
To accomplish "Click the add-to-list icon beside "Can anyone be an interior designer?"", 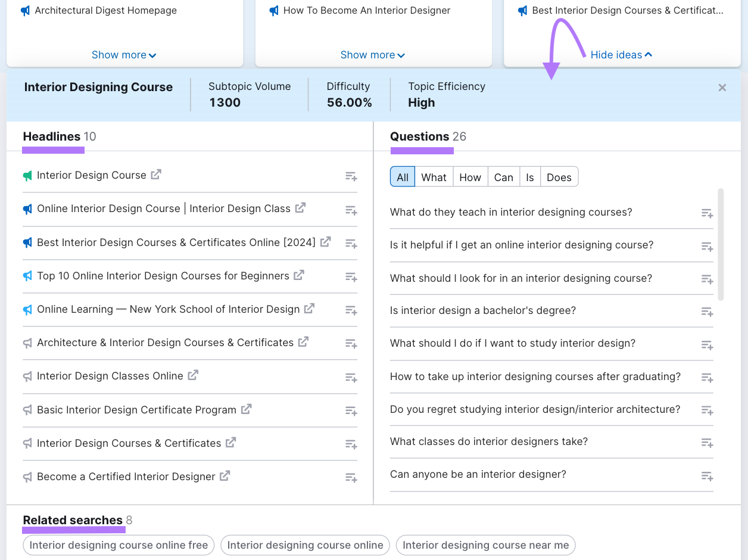I will [707, 476].
